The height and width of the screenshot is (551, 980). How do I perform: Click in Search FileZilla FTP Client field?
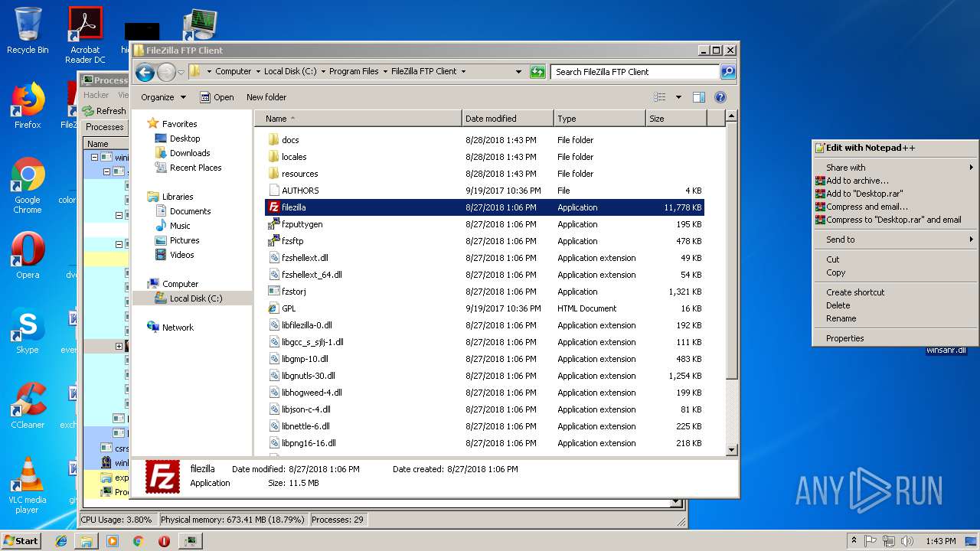tap(635, 72)
